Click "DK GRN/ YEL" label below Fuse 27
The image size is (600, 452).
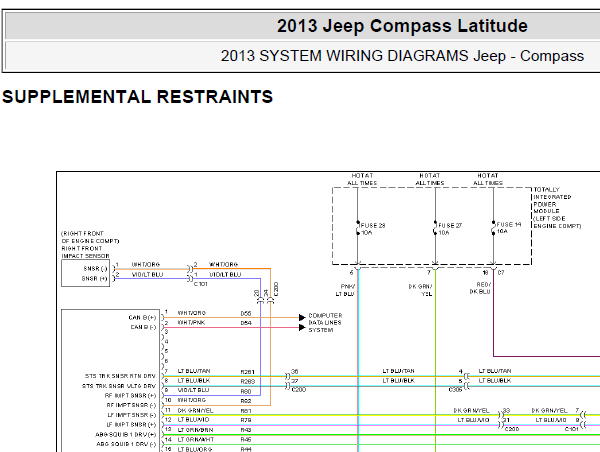421,290
